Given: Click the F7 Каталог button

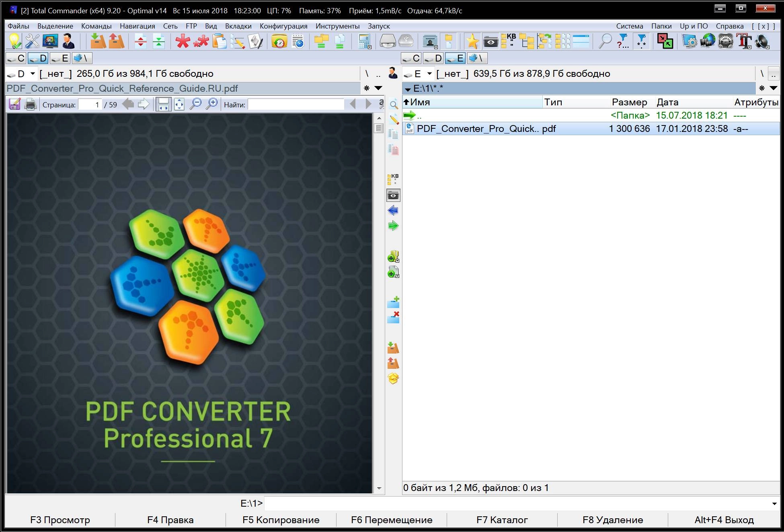Looking at the screenshot, I should pyautogui.click(x=502, y=520).
